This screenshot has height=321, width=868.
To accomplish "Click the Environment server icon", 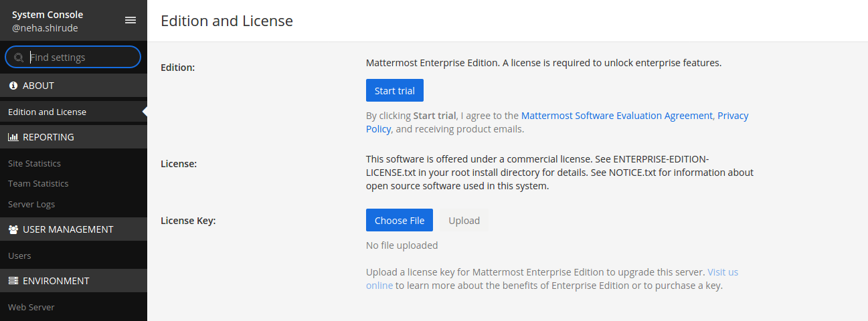I will click(x=13, y=281).
